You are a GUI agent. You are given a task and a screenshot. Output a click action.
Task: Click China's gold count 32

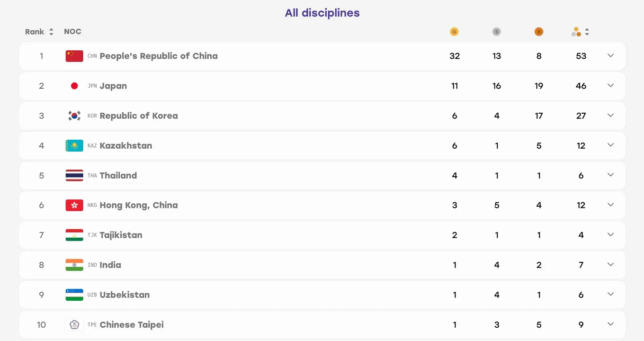click(455, 56)
